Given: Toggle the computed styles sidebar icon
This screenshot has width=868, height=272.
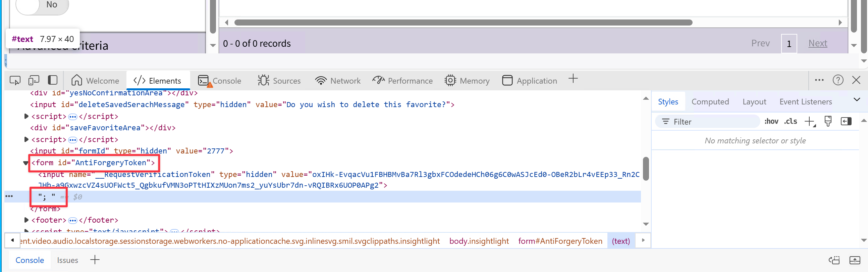Looking at the screenshot, I should [x=846, y=122].
